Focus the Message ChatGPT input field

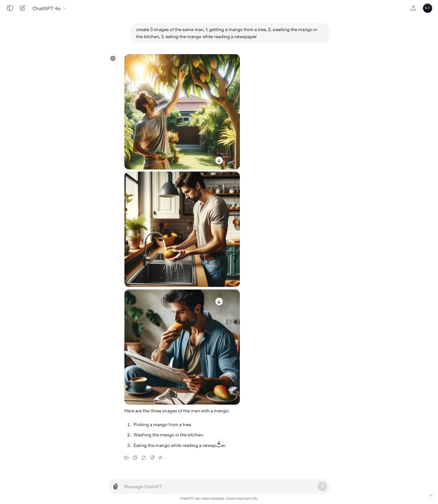click(219, 486)
